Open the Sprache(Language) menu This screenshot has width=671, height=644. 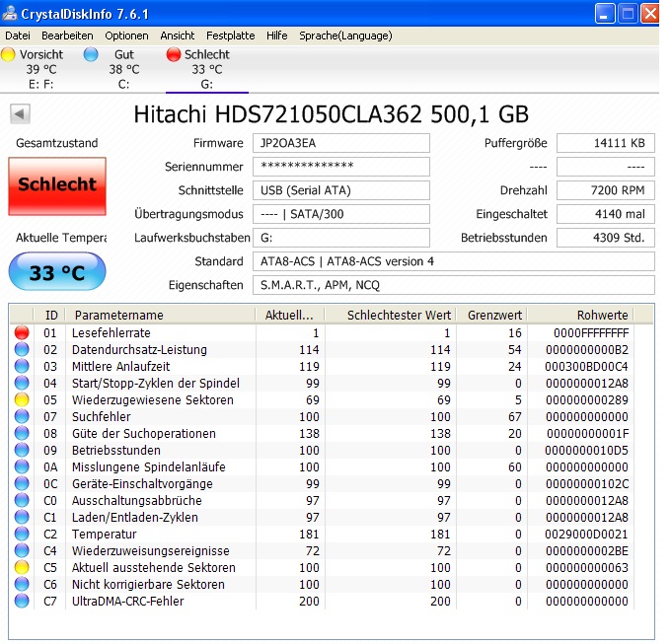pyautogui.click(x=345, y=36)
